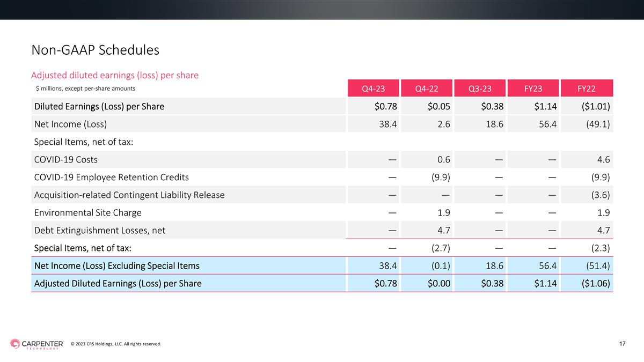The width and height of the screenshot is (644, 362).
Task: Click the Non-GAAP Schedules title
Action: click(95, 50)
